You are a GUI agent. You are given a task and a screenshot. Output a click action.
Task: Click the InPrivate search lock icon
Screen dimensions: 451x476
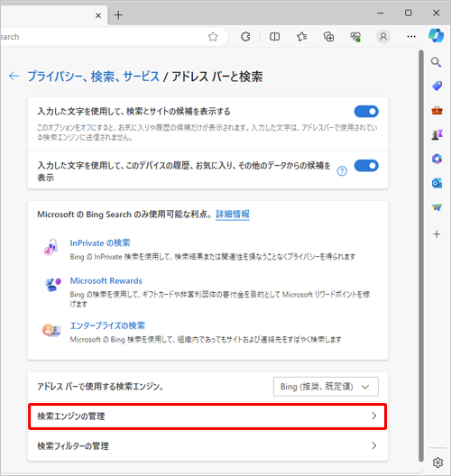(51, 247)
